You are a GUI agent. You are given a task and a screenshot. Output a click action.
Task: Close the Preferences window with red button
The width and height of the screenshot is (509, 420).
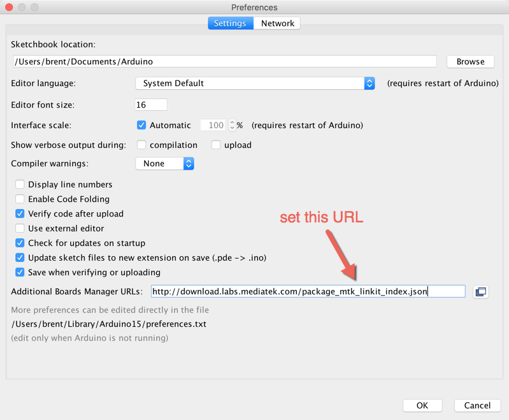tap(9, 7)
